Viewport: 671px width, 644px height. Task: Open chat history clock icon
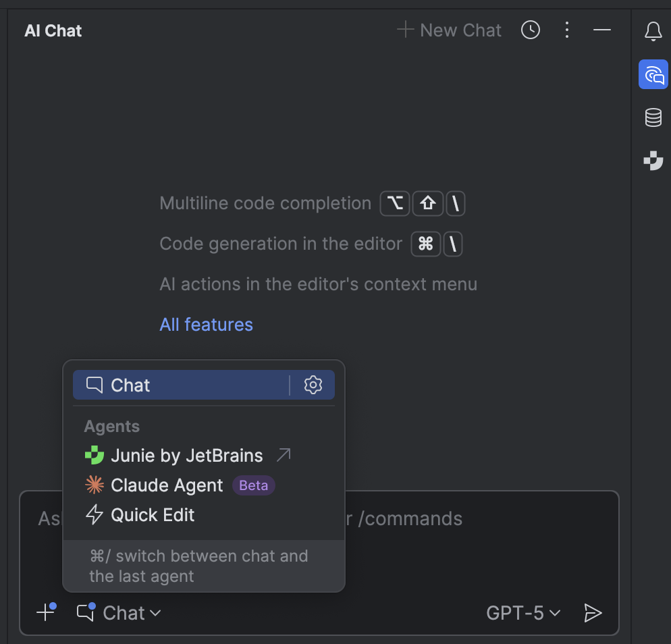coord(531,30)
